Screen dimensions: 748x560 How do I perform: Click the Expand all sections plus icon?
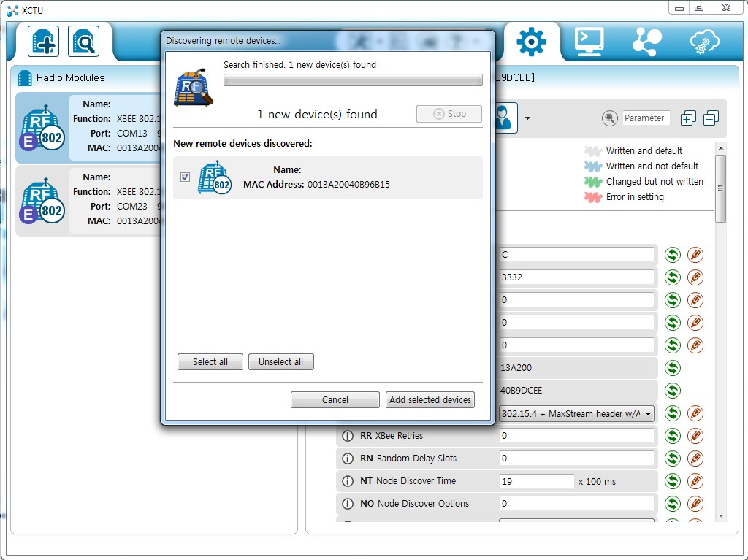coord(687,118)
